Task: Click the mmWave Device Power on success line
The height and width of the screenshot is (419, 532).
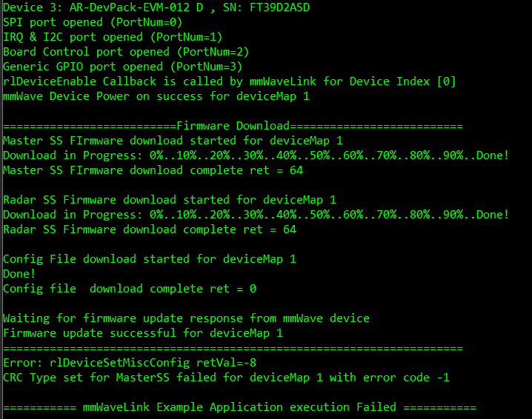Action: tap(156, 96)
